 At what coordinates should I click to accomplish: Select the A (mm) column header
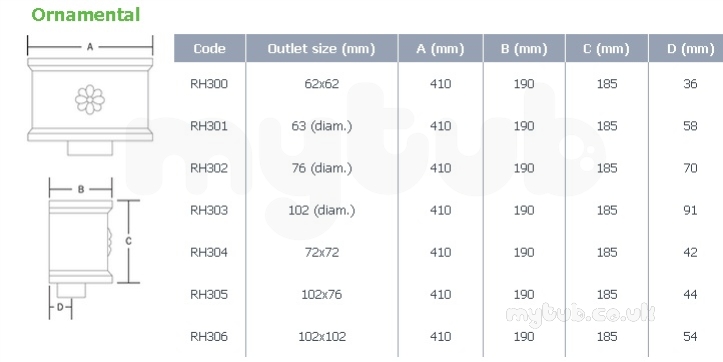click(x=440, y=48)
